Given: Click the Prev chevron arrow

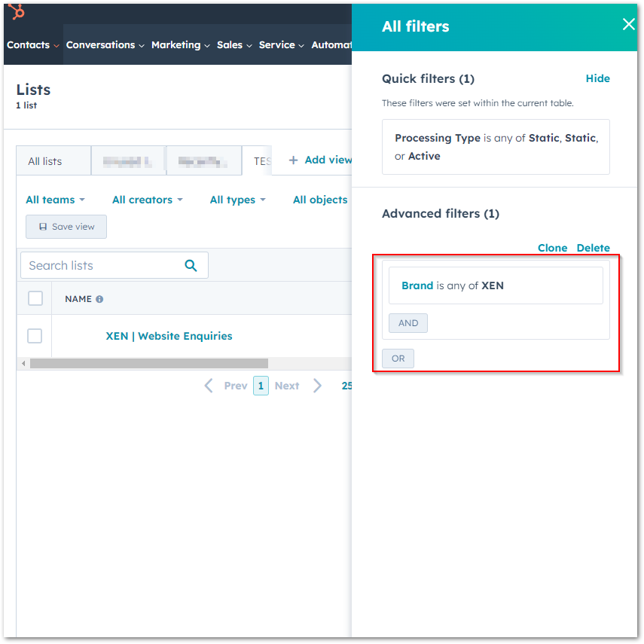Looking at the screenshot, I should [x=209, y=385].
